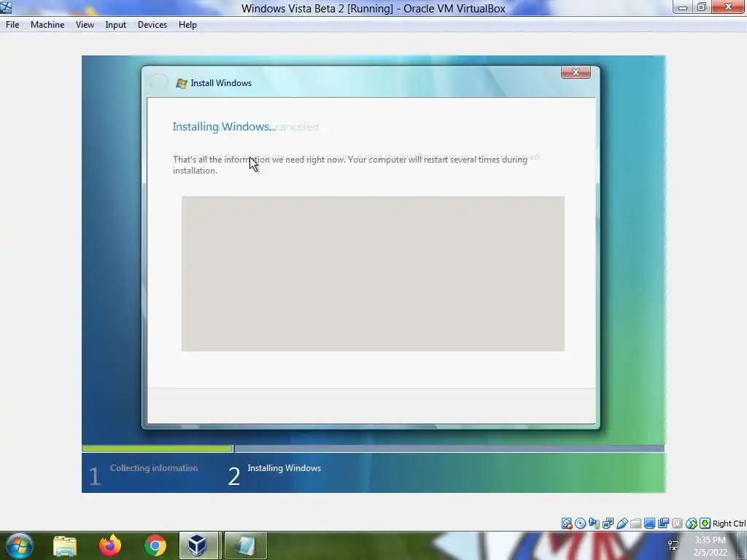Click the back arrow in Install Windows dialog

pos(158,82)
